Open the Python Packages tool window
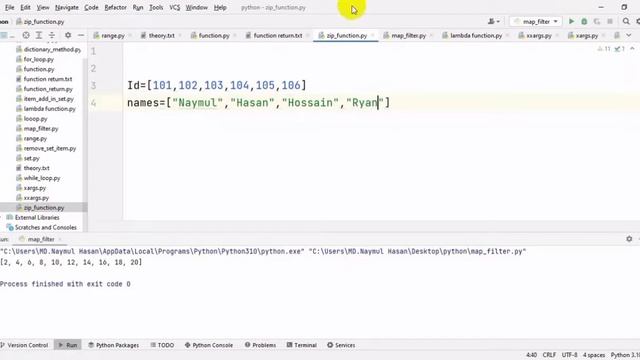The image size is (640, 360). click(x=113, y=345)
